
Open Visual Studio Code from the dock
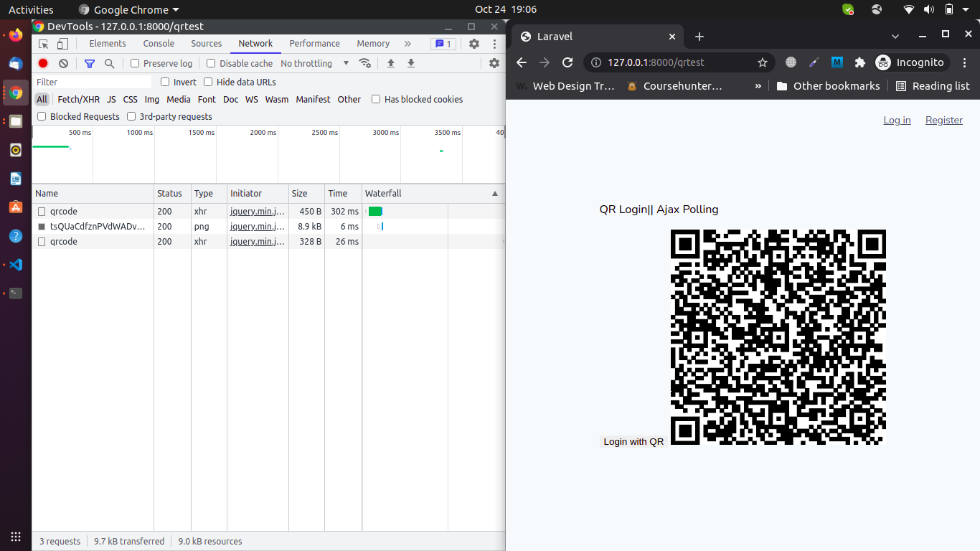click(16, 265)
